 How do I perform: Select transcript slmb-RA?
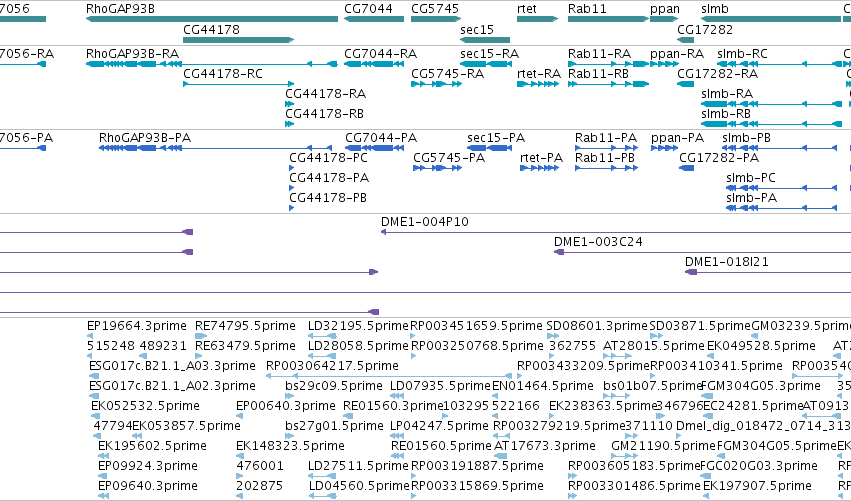727,94
